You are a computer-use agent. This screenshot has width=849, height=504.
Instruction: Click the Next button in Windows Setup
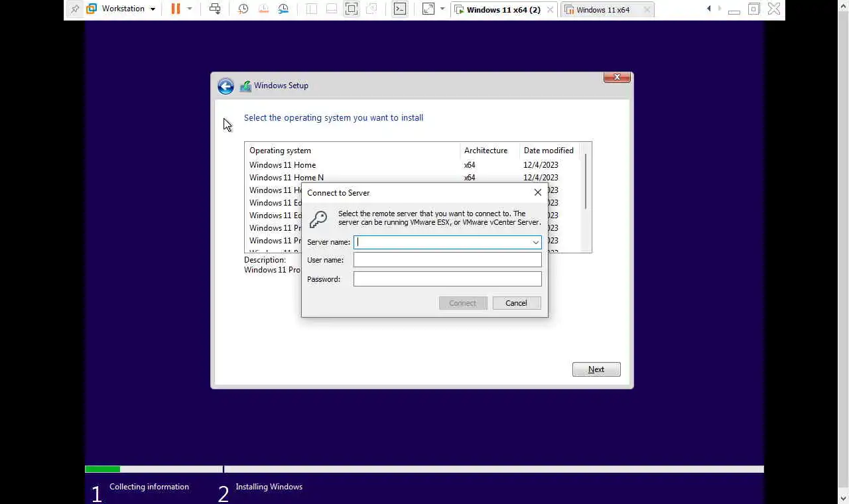tap(596, 369)
